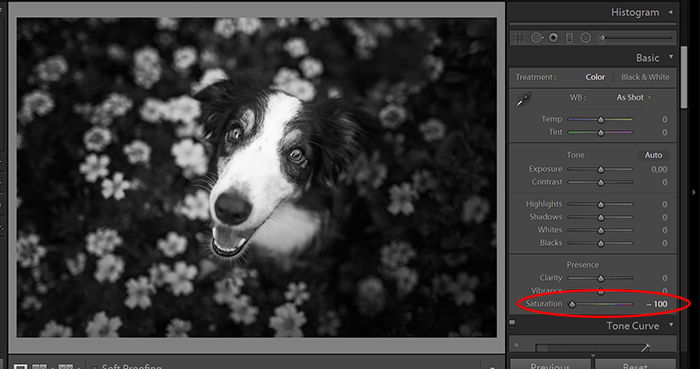Image resolution: width=700 pixels, height=369 pixels.
Task: Click the Tint value field
Action: (x=665, y=133)
